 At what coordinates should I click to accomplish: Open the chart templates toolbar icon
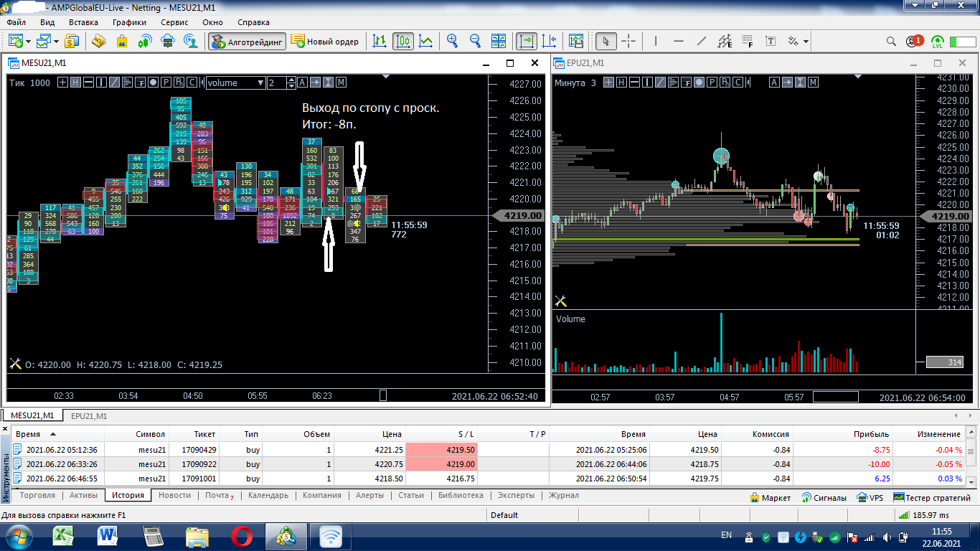tap(575, 41)
